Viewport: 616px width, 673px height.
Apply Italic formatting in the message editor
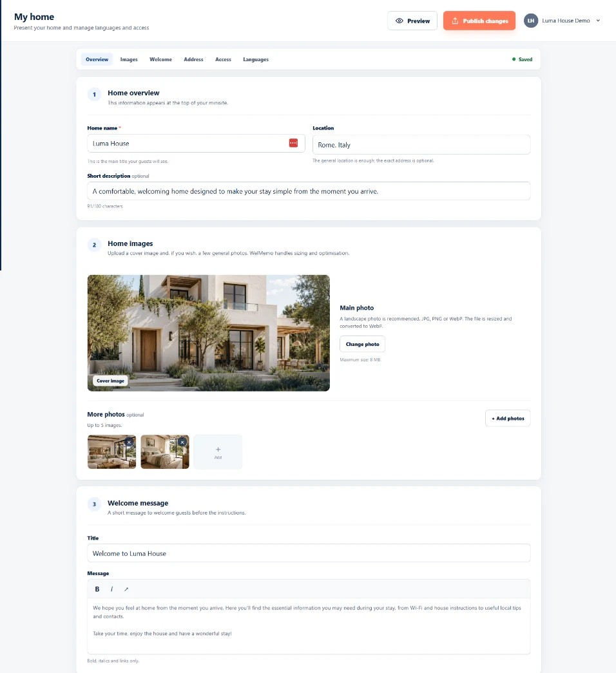point(111,589)
